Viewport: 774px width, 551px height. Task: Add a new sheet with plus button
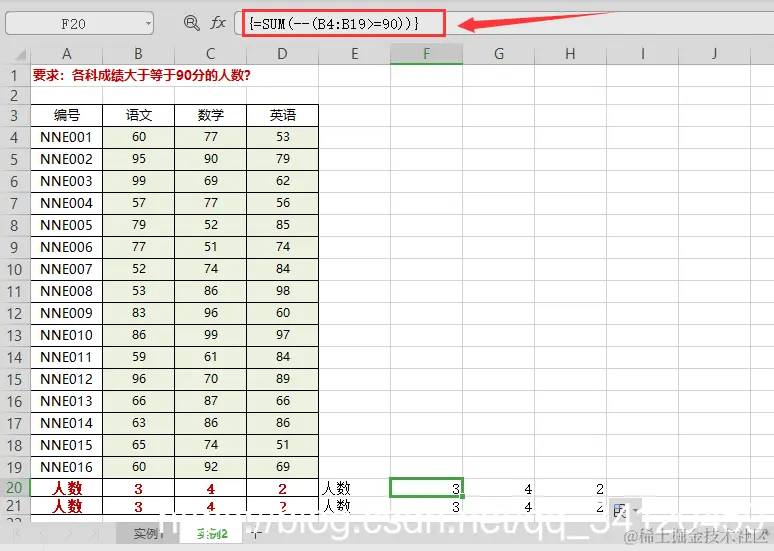255,533
